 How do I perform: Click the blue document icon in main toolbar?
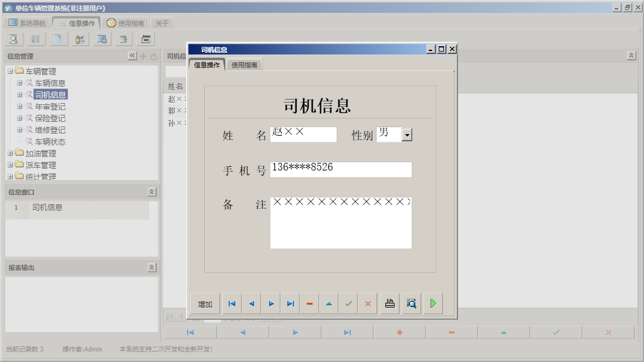58,39
